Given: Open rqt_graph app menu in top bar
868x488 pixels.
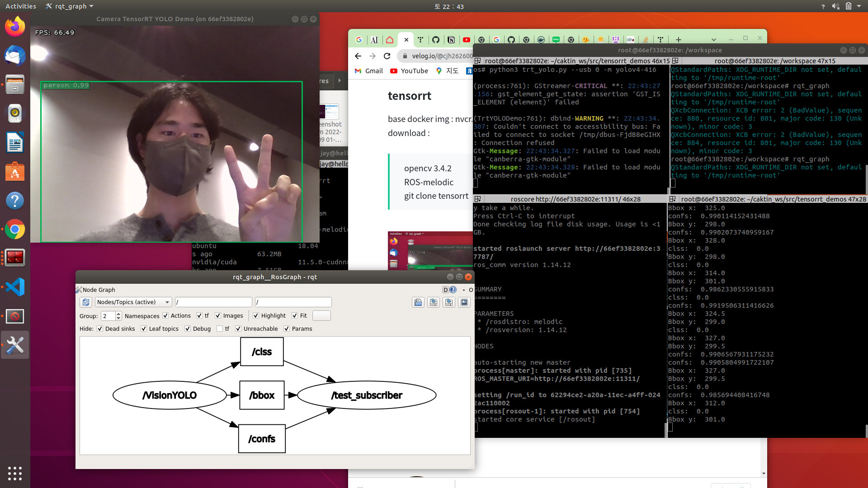Looking at the screenshot, I should [x=70, y=6].
